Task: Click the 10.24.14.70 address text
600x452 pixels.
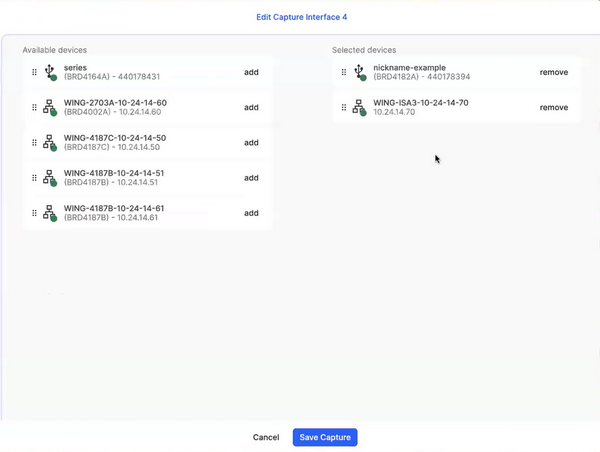Action: 394,112
